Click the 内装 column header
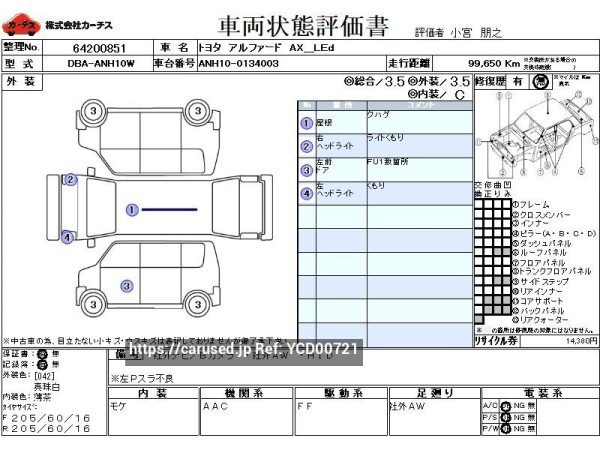 [151, 394]
